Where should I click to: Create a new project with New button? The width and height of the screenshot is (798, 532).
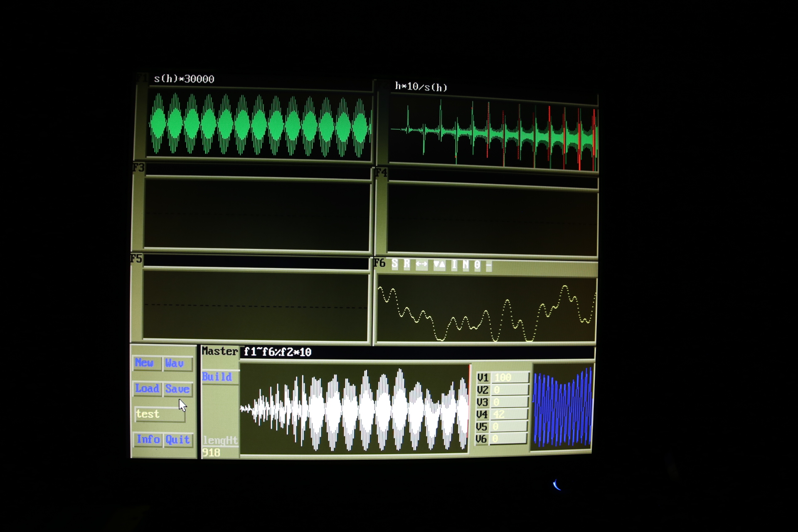tap(147, 363)
